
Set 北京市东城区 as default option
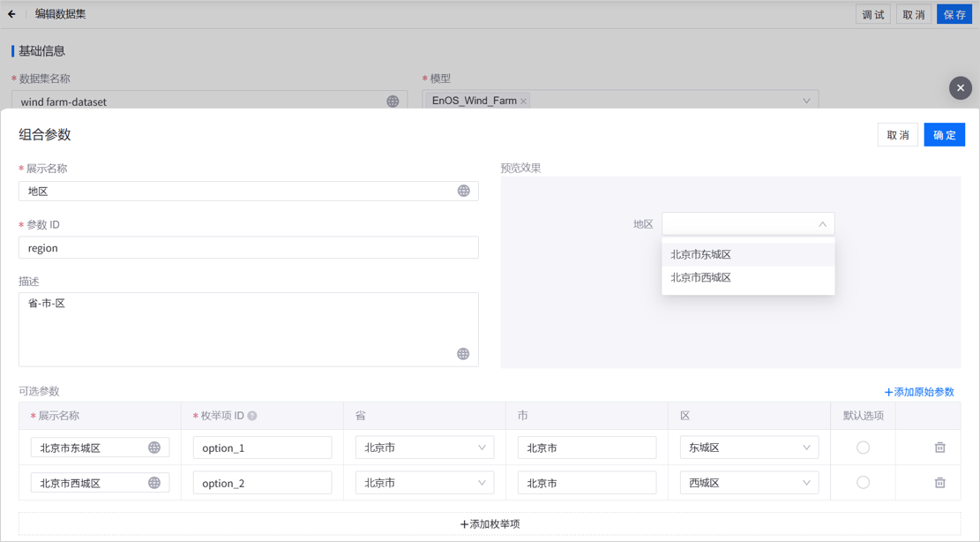[863, 448]
